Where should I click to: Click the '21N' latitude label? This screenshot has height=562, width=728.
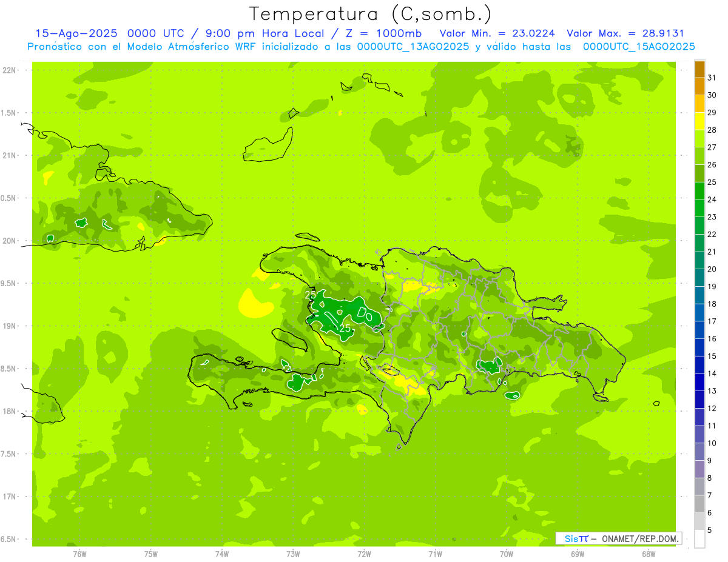10,156
